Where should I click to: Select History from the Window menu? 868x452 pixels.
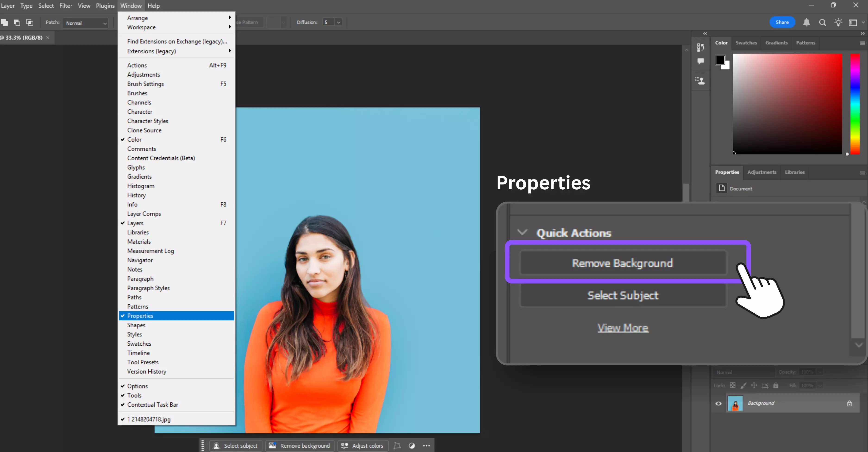136,195
